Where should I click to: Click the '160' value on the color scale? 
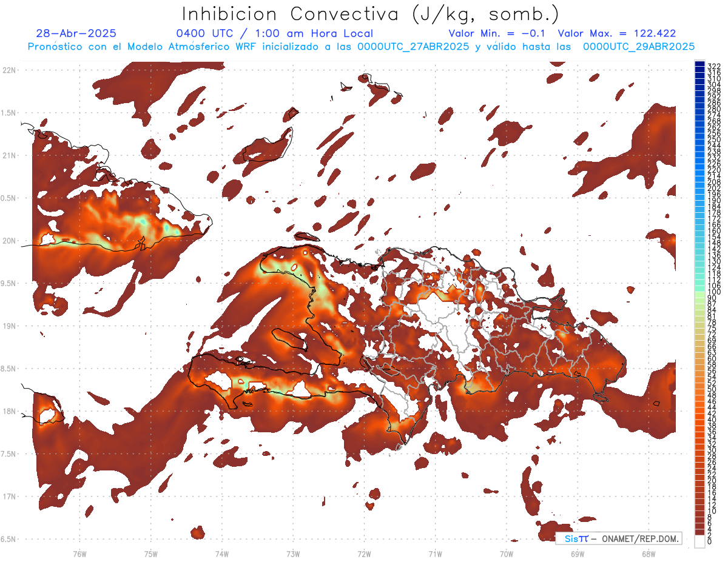[713, 230]
